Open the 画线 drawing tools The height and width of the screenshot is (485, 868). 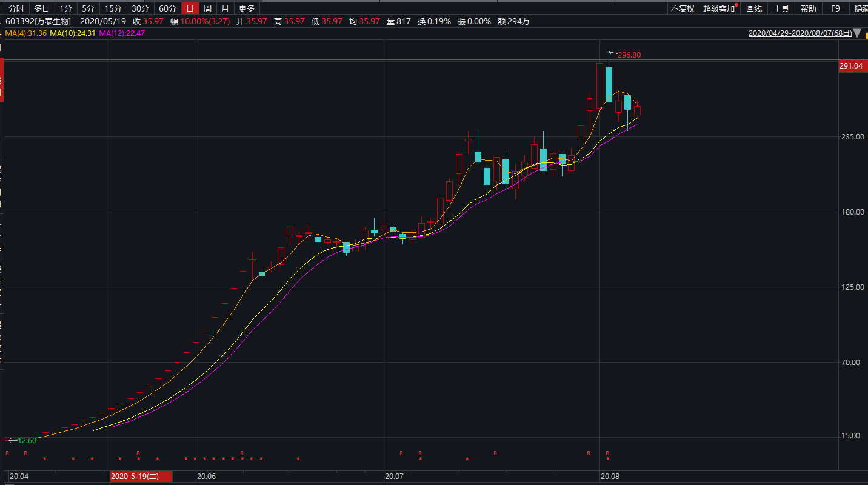click(x=754, y=8)
